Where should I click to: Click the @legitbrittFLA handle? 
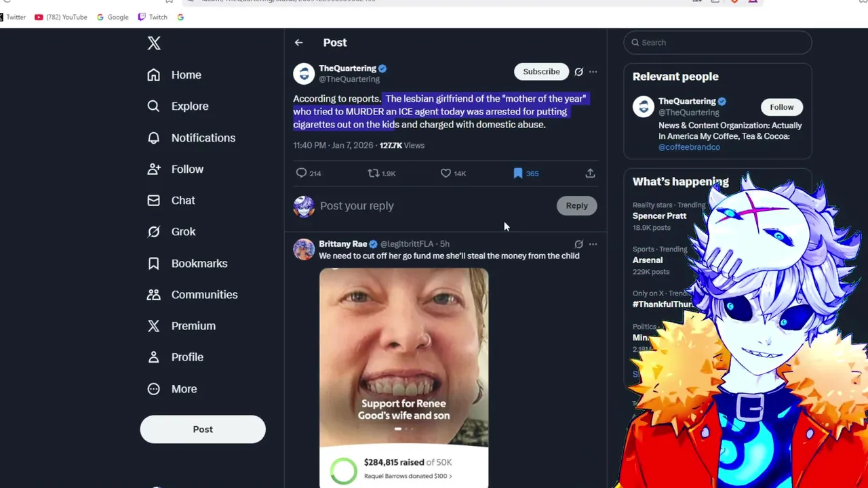[x=407, y=243]
